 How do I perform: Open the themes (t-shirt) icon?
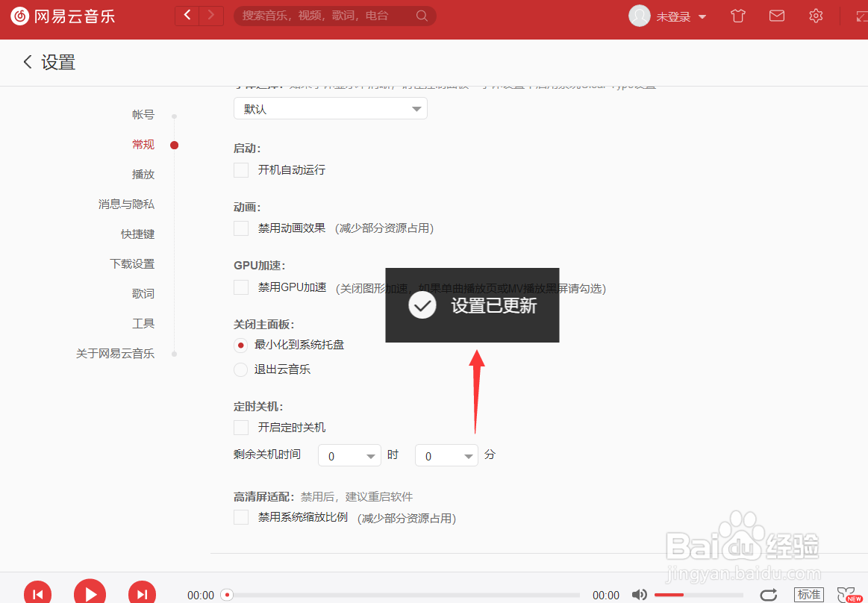(737, 15)
